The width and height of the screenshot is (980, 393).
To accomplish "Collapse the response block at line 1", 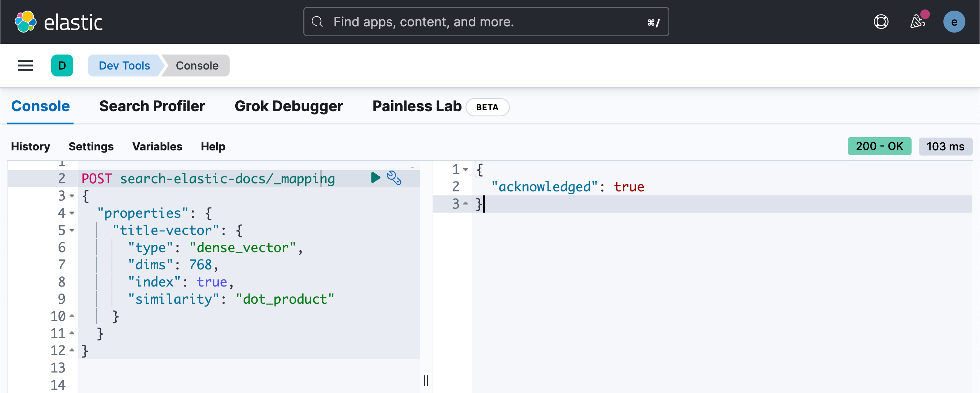I will click(x=465, y=170).
